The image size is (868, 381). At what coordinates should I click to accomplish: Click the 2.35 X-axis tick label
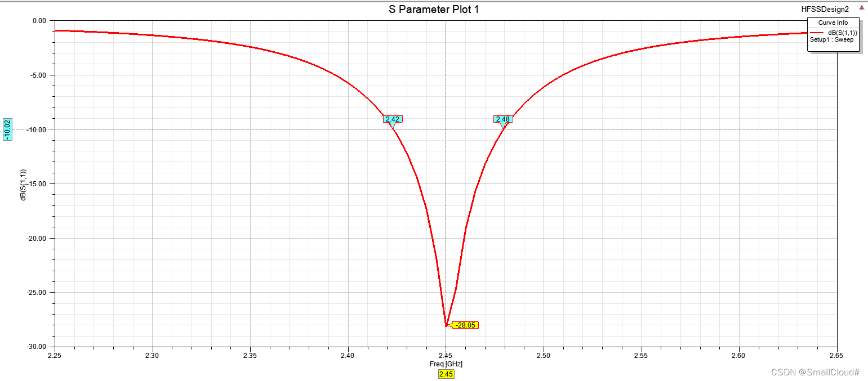(x=250, y=356)
